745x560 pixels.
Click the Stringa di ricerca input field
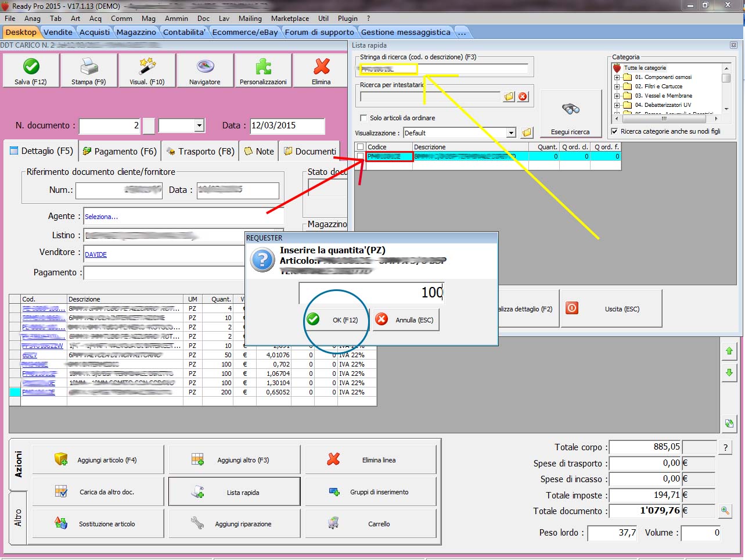[x=444, y=69]
